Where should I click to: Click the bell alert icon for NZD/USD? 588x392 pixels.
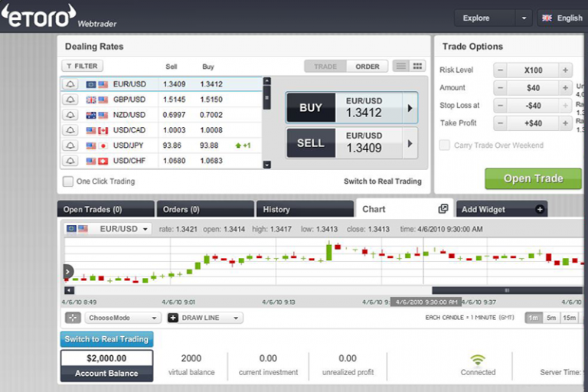click(70, 115)
